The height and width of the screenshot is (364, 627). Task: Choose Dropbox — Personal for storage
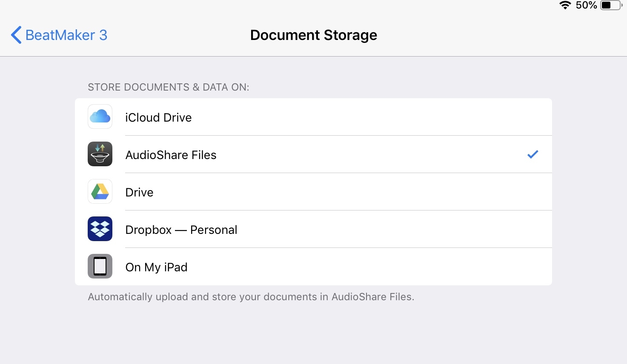[x=313, y=229]
